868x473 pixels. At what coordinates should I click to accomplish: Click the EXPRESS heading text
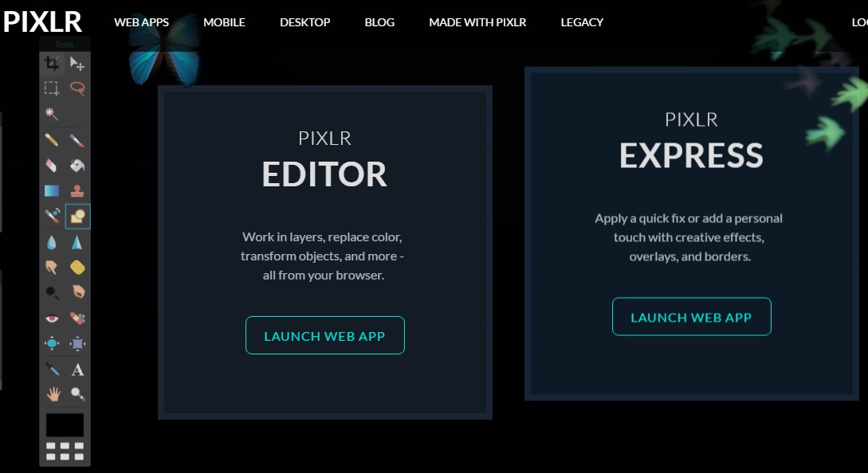[x=691, y=155]
